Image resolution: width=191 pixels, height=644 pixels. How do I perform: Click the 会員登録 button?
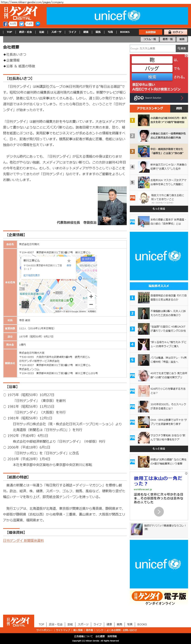click(151, 32)
